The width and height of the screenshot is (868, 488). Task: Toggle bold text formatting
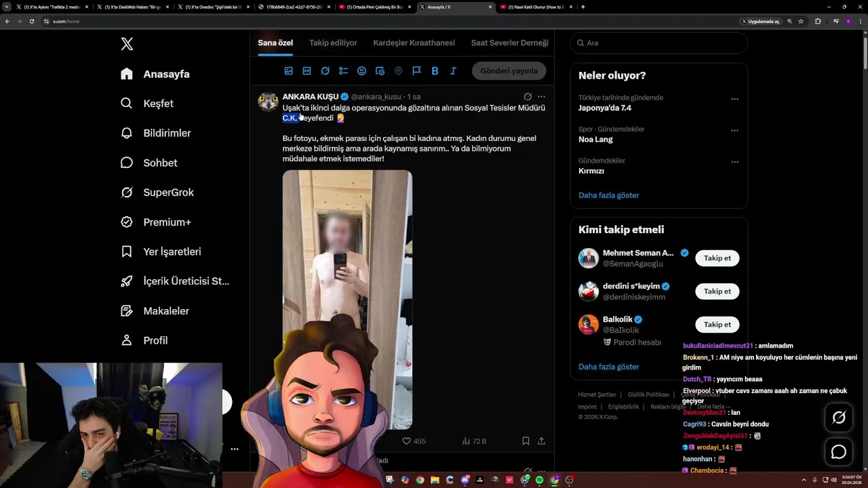pos(435,71)
